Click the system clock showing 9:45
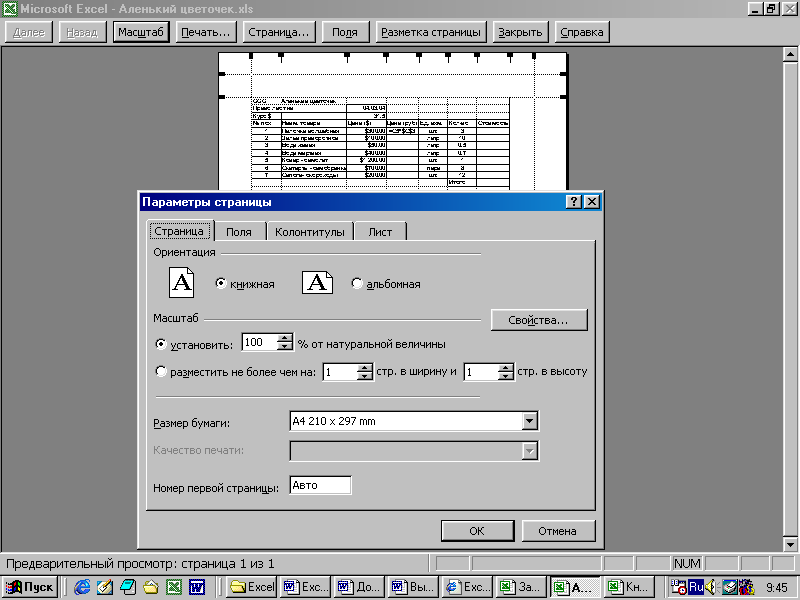The image size is (800, 600). click(777, 588)
